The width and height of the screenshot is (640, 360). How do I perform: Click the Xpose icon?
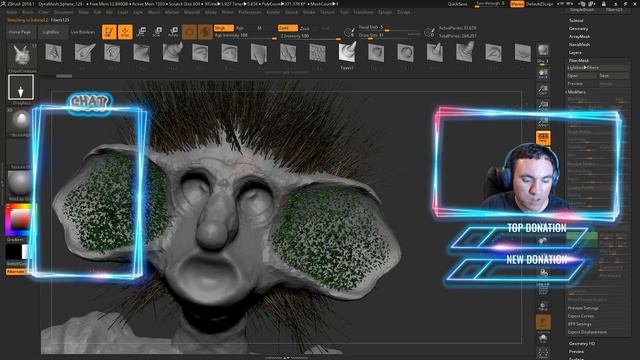click(x=543, y=353)
